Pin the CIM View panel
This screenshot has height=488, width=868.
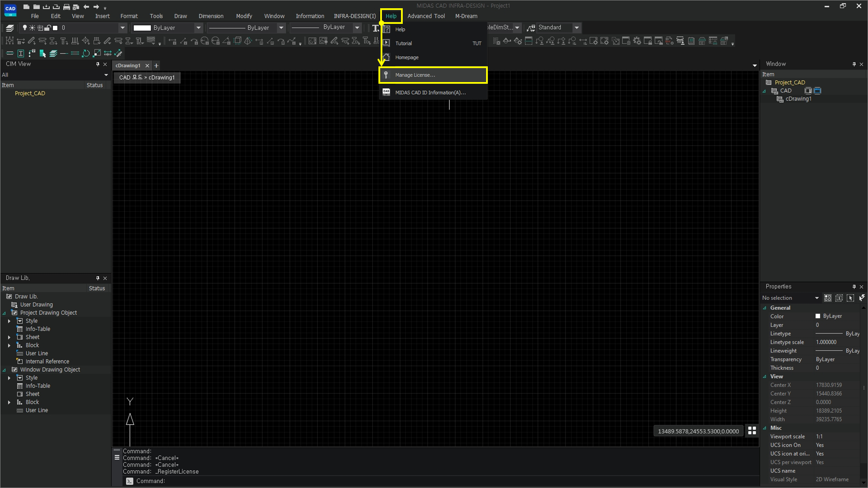[98, 64]
